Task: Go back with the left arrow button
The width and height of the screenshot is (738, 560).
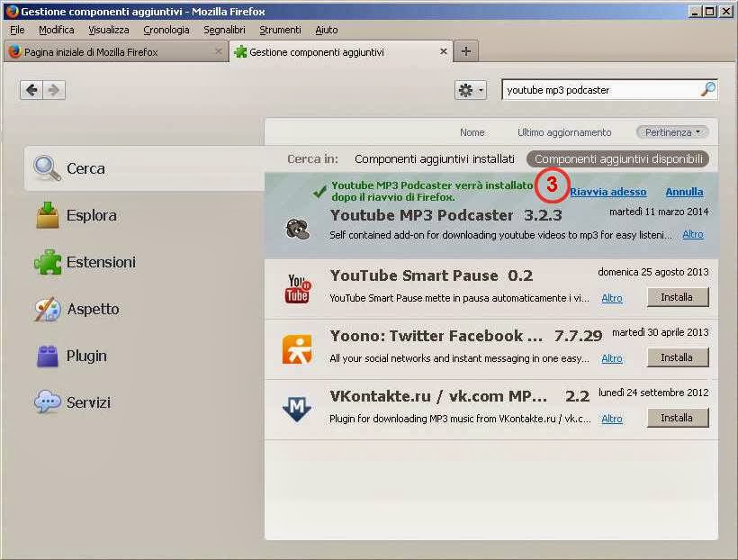Action: click(x=31, y=89)
